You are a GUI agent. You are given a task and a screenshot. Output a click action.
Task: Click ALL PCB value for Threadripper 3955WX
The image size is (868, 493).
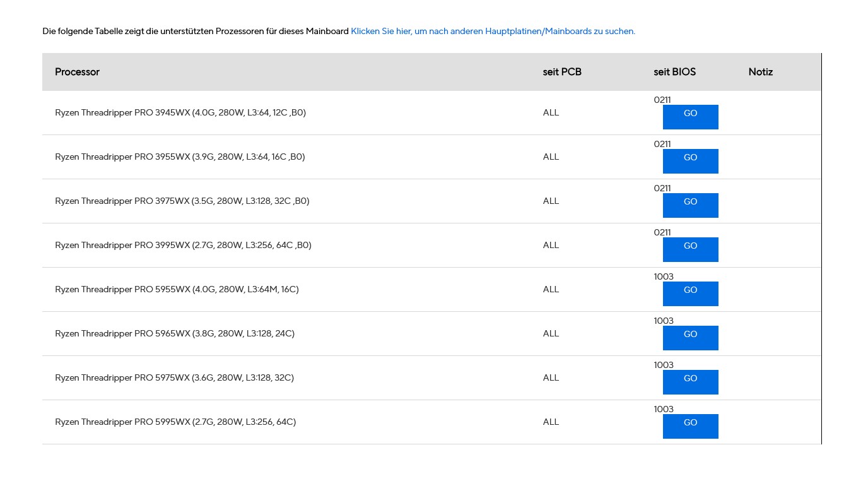551,157
